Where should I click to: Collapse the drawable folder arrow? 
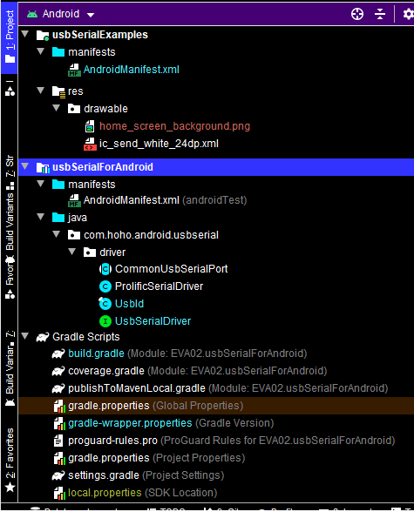click(57, 108)
